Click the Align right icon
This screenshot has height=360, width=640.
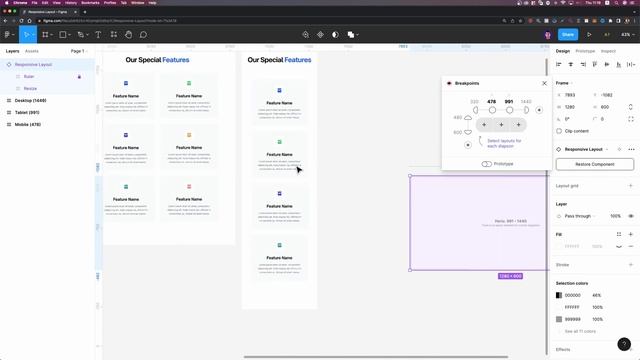coord(583,64)
